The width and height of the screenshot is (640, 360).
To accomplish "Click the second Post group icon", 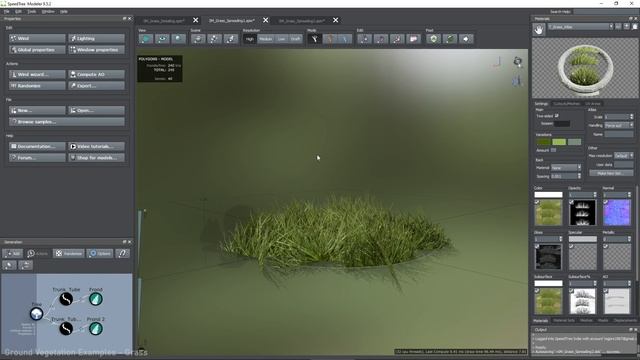I will pyautogui.click(x=450, y=39).
